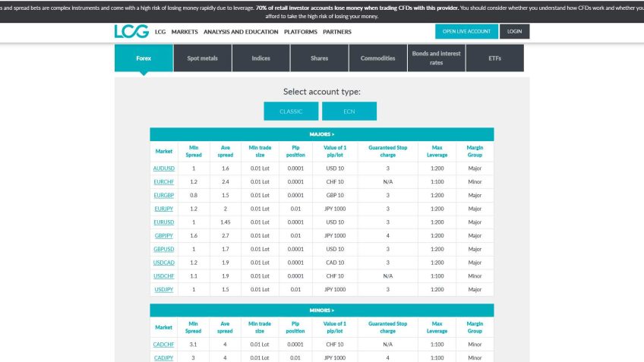This screenshot has height=362, width=644.
Task: Open Analysis and Education menu
Action: (x=241, y=33)
